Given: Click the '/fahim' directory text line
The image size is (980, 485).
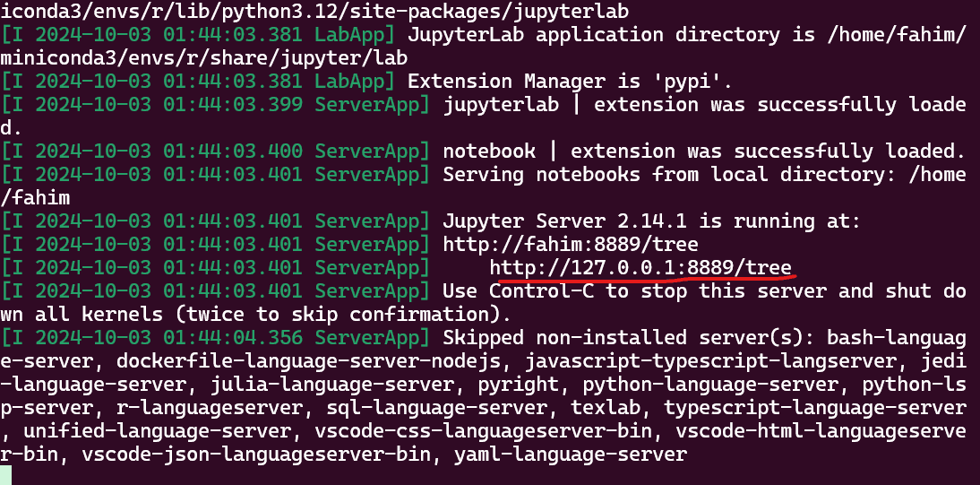Looking at the screenshot, I should click(35, 198).
